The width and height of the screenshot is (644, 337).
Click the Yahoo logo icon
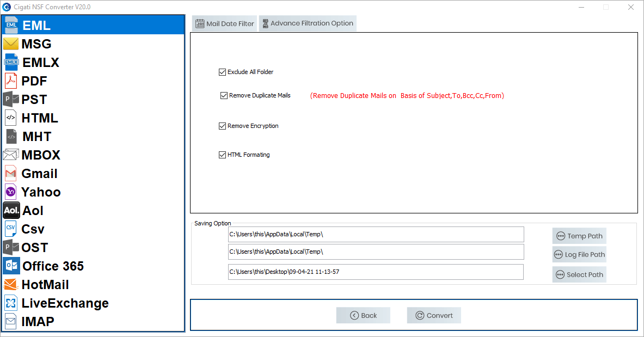click(11, 192)
